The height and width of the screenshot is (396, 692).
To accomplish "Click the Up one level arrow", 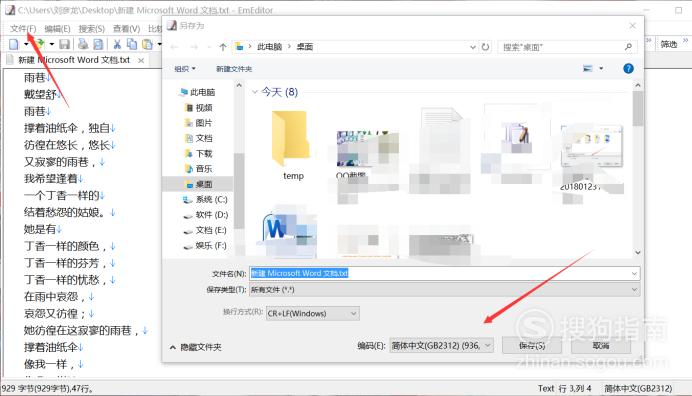I will (222, 47).
